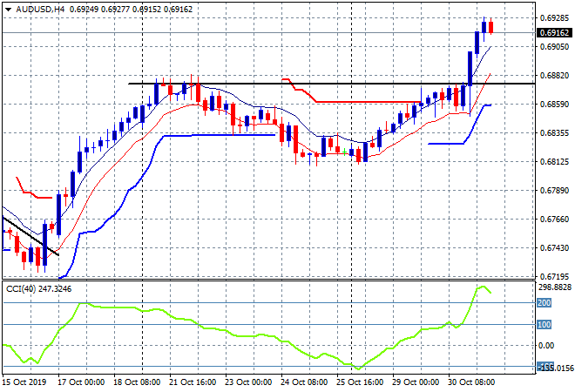The width and height of the screenshot is (575, 392).
Task: Click the 0.67195 price axis label
Action: 554,276
